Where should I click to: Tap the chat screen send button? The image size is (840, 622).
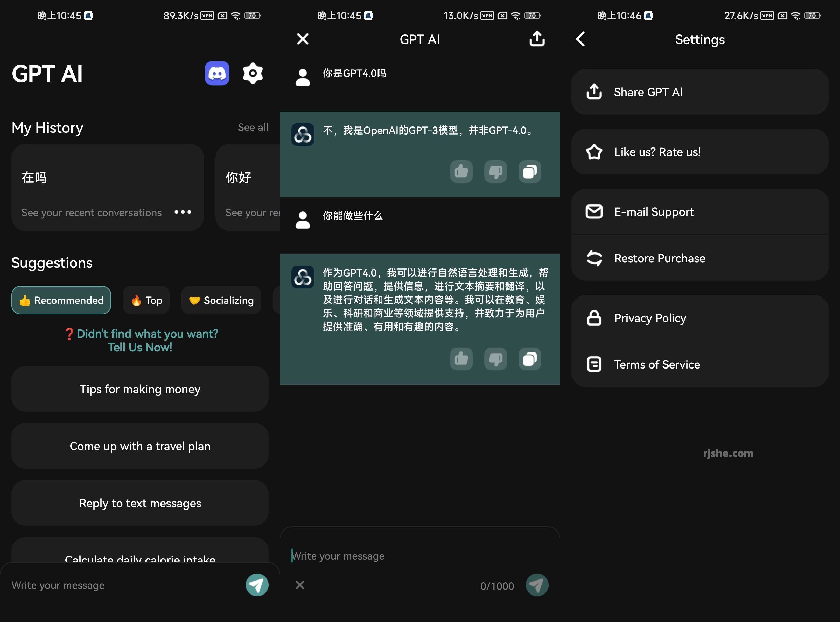point(537,585)
